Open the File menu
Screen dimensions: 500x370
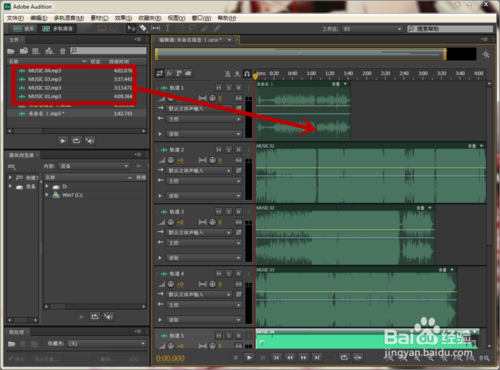[x=15, y=18]
